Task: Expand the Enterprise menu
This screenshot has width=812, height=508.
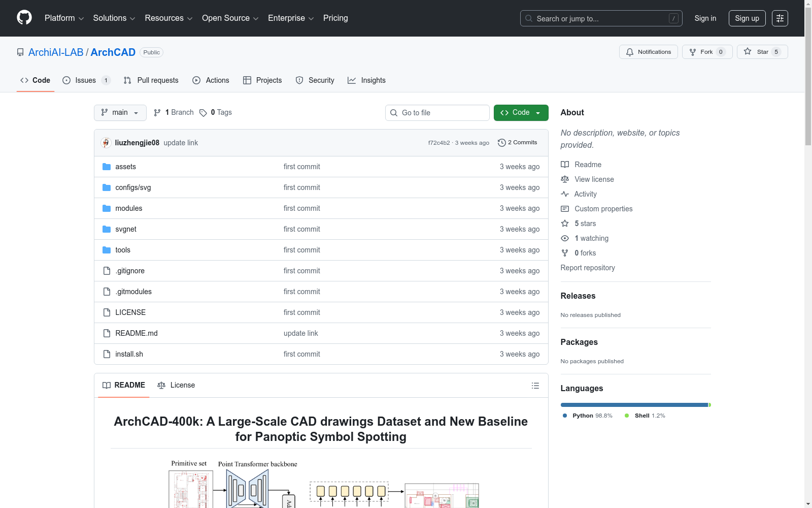Action: coord(291,18)
